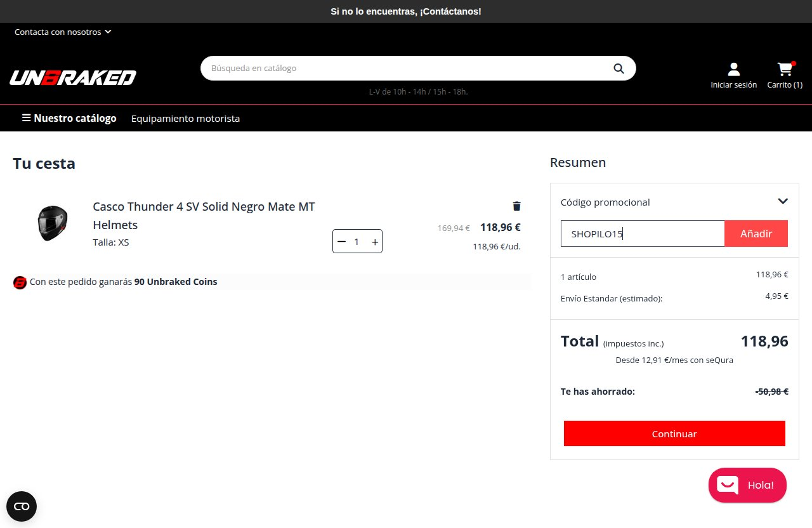
Task: Click the '1 artículo' summary row
Action: coord(579,277)
